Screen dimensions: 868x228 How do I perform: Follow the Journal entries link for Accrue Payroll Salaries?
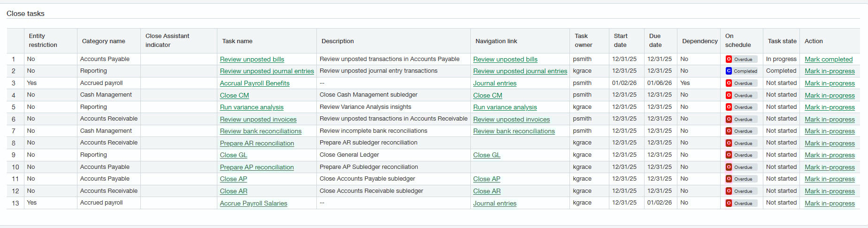click(x=494, y=204)
